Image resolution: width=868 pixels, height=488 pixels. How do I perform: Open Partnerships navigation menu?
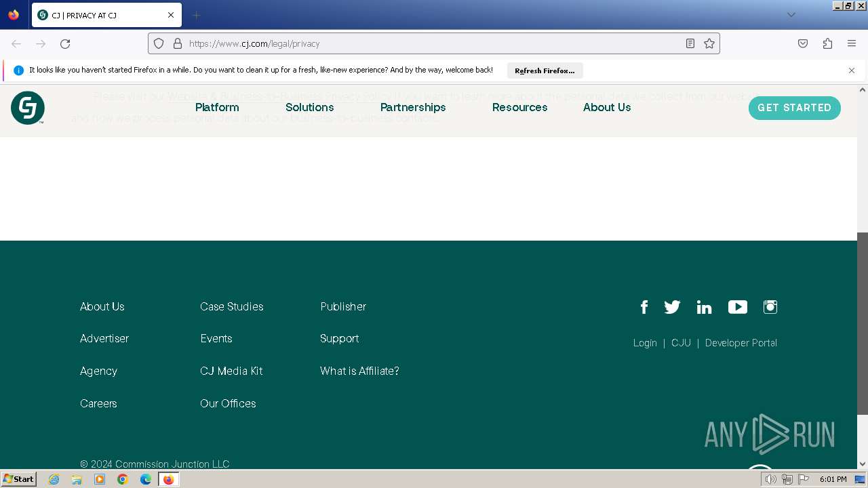(x=413, y=107)
